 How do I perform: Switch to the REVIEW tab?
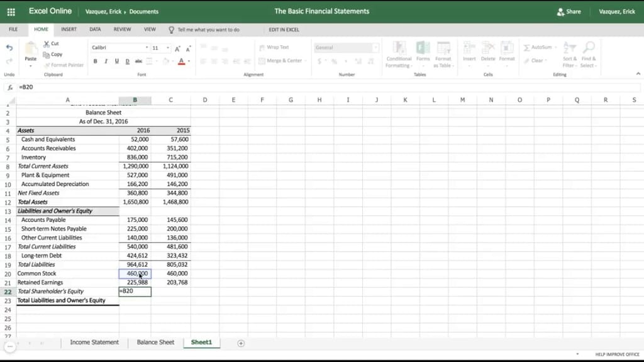(x=123, y=30)
